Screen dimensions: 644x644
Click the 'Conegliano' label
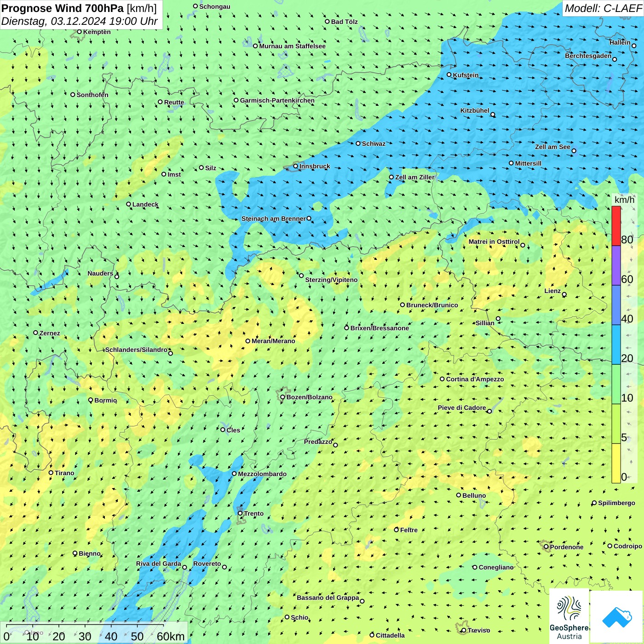[x=496, y=567]
